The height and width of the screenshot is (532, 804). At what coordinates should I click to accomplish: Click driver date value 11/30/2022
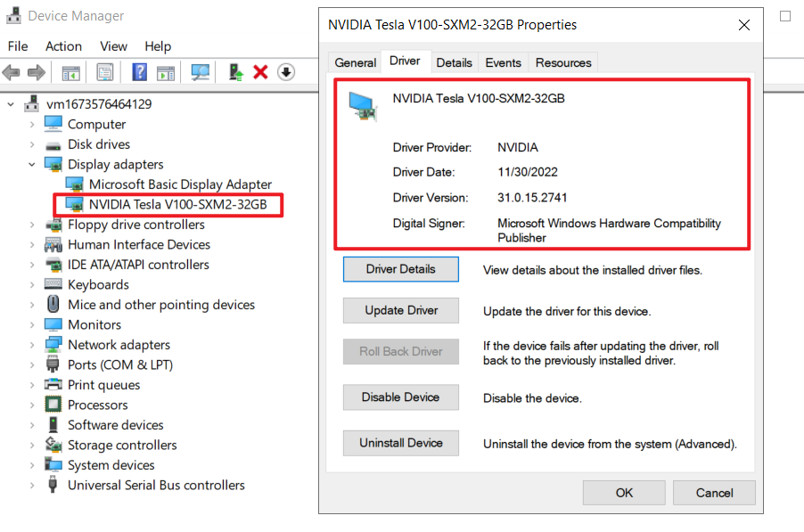tap(528, 172)
